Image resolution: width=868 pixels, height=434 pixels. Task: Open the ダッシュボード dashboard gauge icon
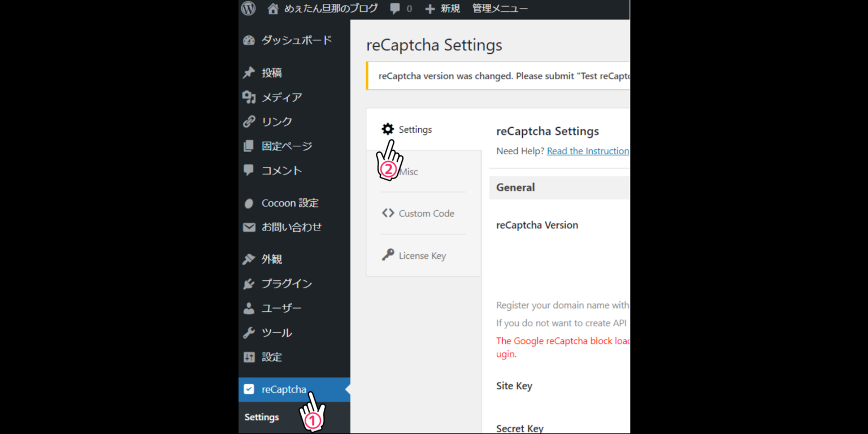tap(249, 40)
